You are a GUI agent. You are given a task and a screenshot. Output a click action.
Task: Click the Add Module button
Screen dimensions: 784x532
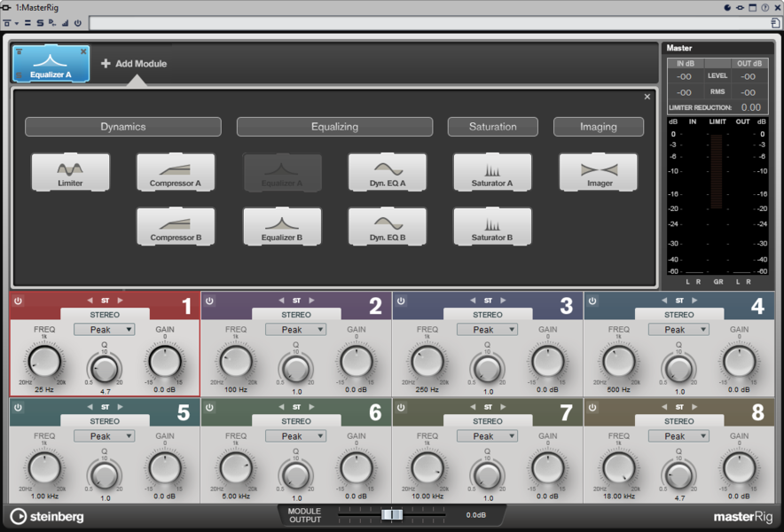[134, 64]
